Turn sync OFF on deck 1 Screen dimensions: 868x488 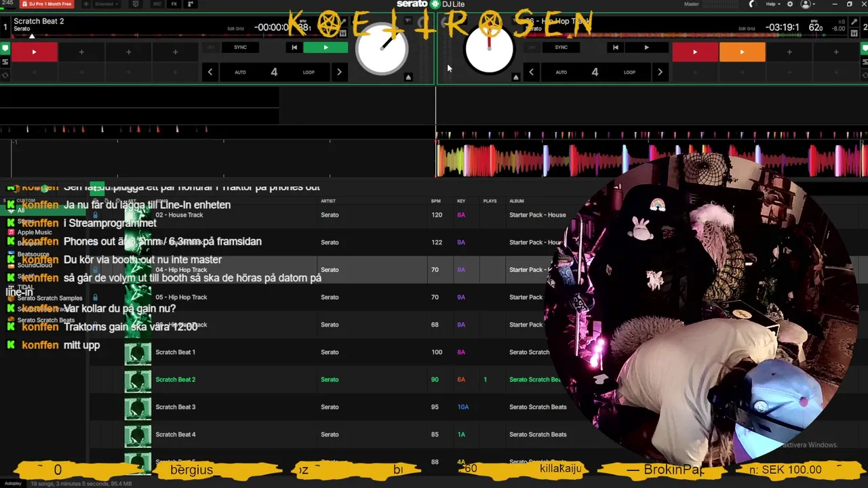tap(211, 47)
